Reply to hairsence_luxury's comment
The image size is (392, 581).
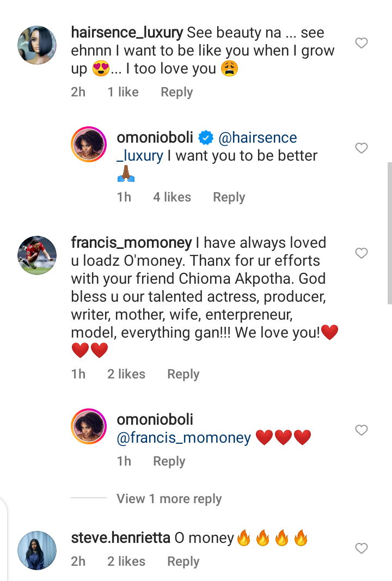176,93
